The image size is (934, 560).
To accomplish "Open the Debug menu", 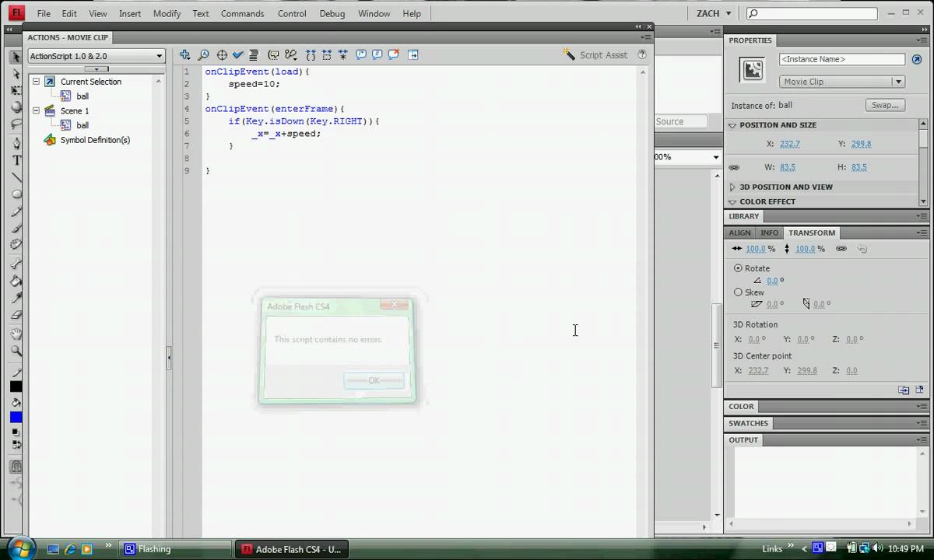I will [x=332, y=13].
